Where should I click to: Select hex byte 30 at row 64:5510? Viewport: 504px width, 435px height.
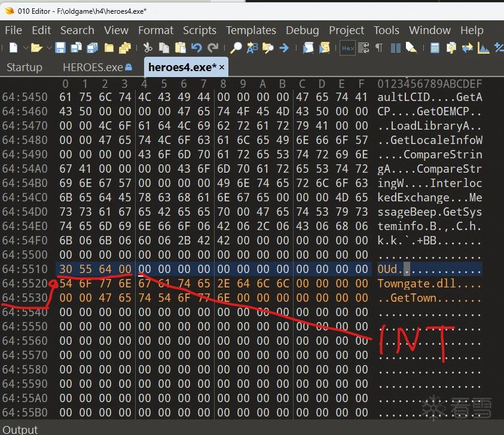(x=66, y=269)
